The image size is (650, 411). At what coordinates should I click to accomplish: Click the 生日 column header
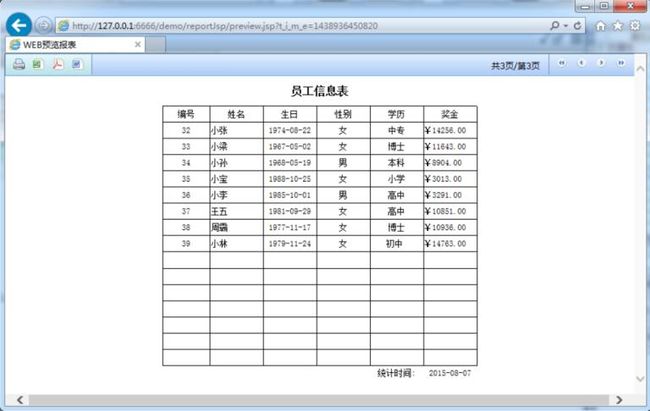pyautogui.click(x=290, y=114)
